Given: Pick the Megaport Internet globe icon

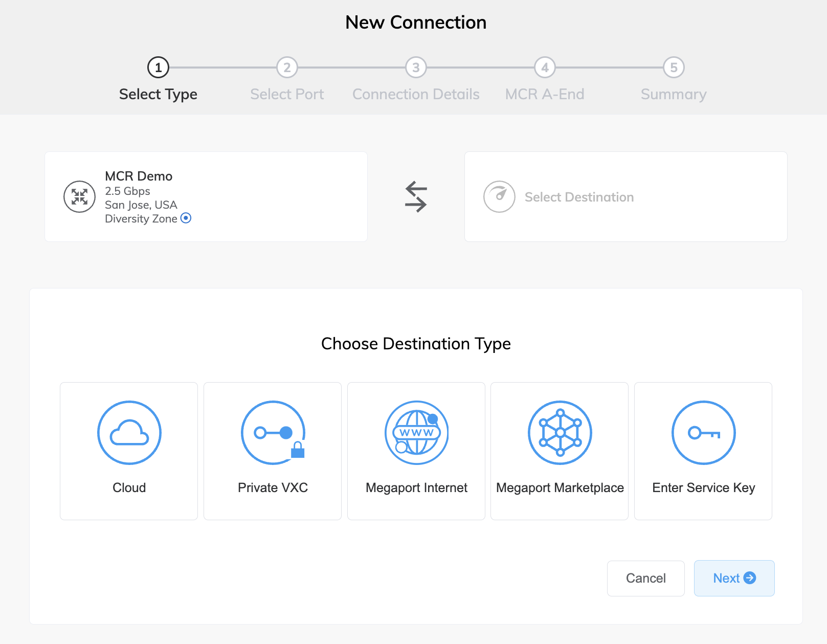Looking at the screenshot, I should tap(416, 433).
